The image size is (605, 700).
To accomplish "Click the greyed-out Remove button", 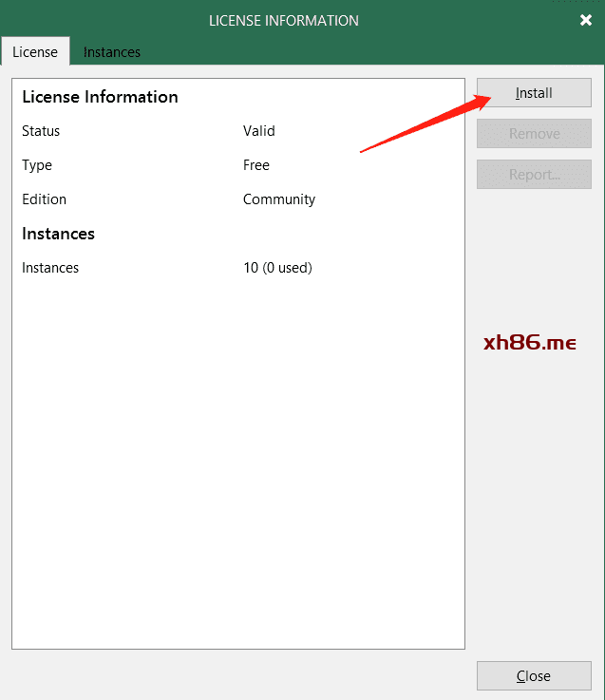I will pyautogui.click(x=534, y=134).
